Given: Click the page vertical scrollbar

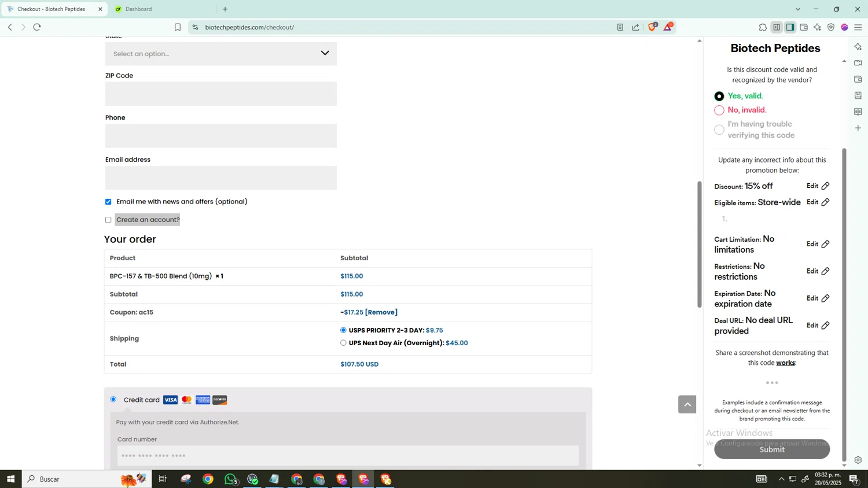Looking at the screenshot, I should (699, 245).
